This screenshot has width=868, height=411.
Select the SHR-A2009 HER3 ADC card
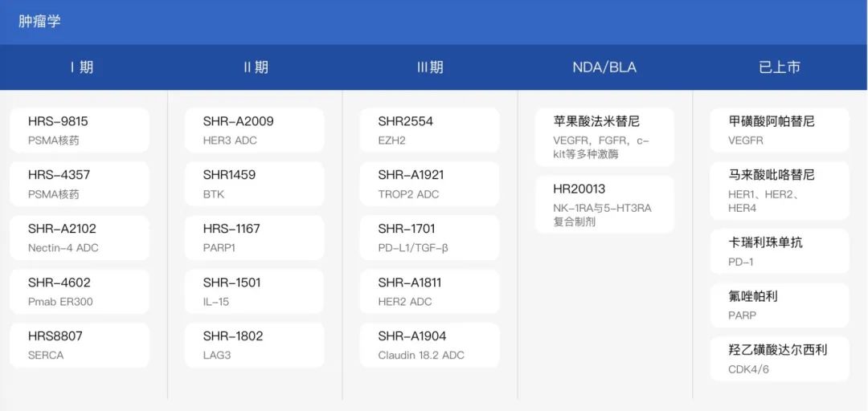pos(254,130)
